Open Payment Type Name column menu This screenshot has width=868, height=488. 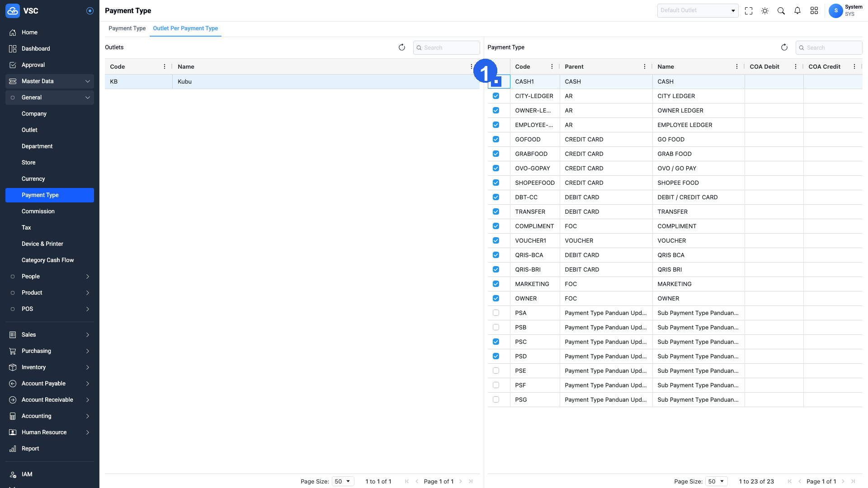(x=737, y=66)
